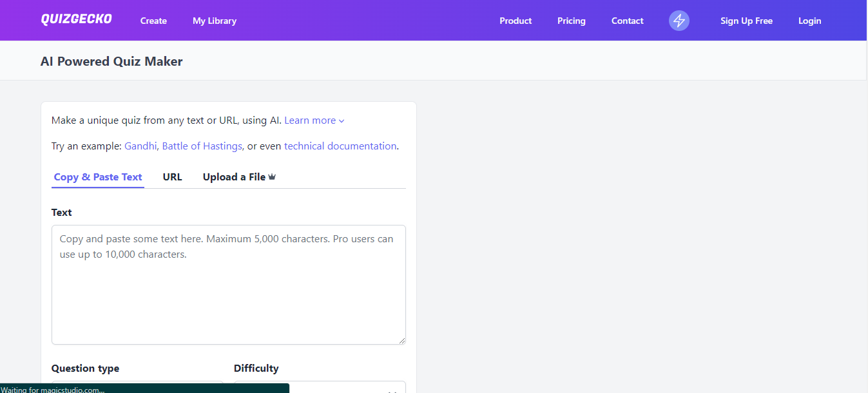Try the Battle of Hastings example
868x393 pixels.
[202, 146]
